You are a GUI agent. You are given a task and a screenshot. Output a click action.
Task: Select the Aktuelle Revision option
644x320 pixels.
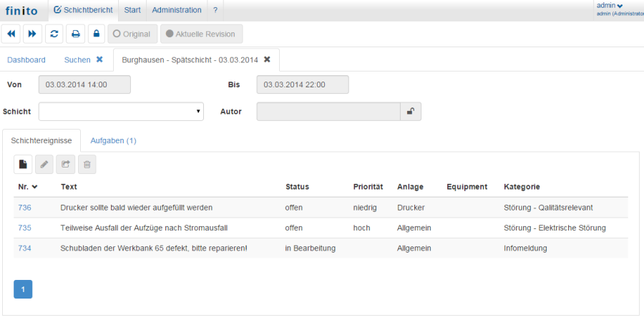(x=202, y=34)
